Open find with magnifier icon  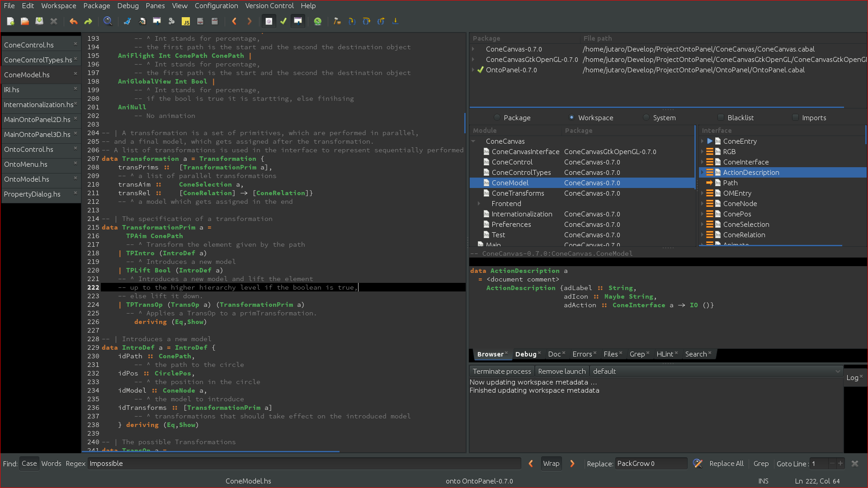point(108,21)
